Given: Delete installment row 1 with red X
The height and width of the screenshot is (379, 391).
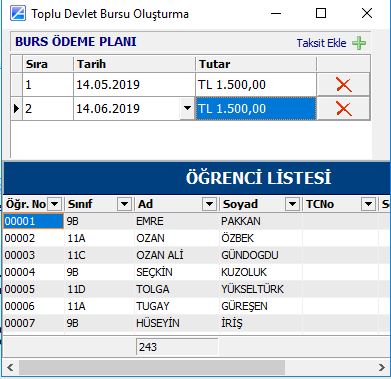Looking at the screenshot, I should point(344,85).
